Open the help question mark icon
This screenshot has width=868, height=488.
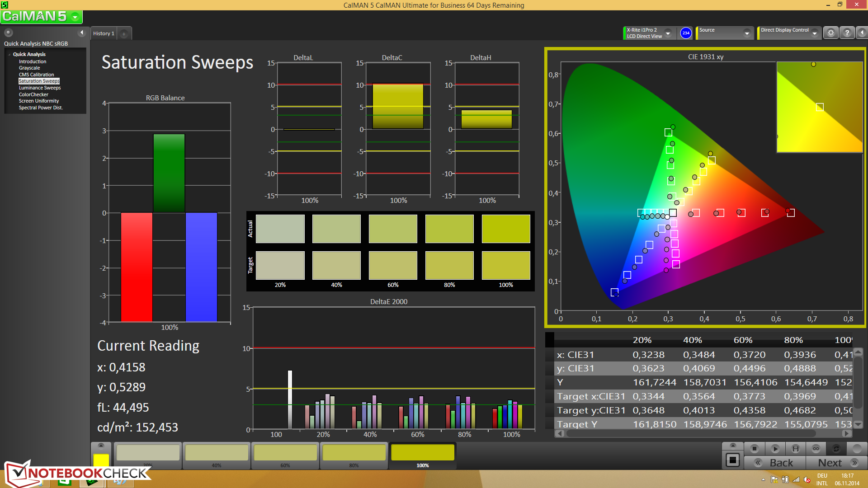click(847, 33)
